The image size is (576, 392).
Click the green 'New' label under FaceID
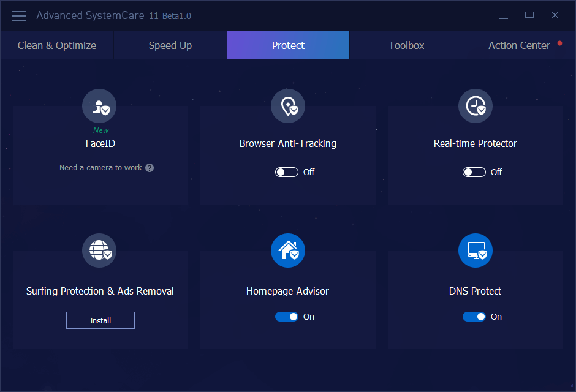tap(100, 130)
